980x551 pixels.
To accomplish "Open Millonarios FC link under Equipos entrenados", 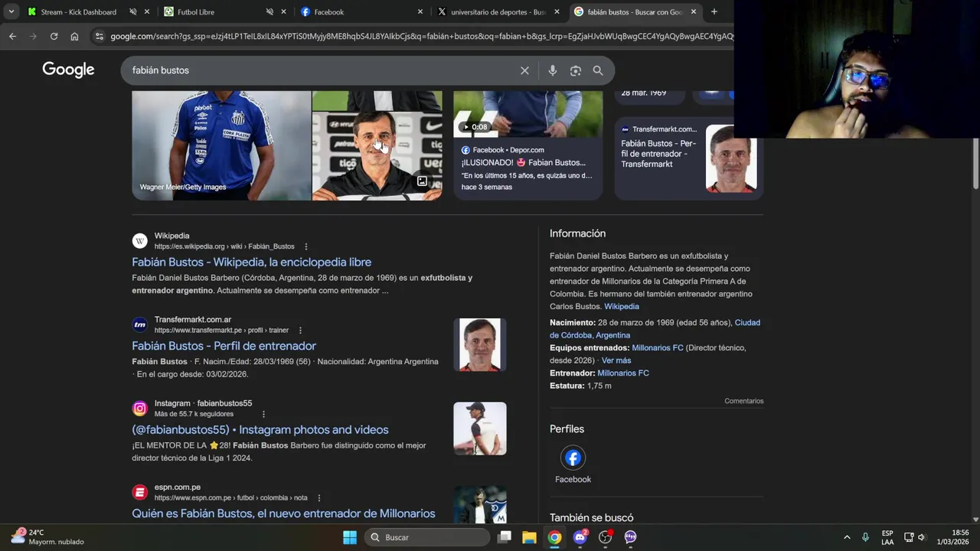I will (657, 348).
